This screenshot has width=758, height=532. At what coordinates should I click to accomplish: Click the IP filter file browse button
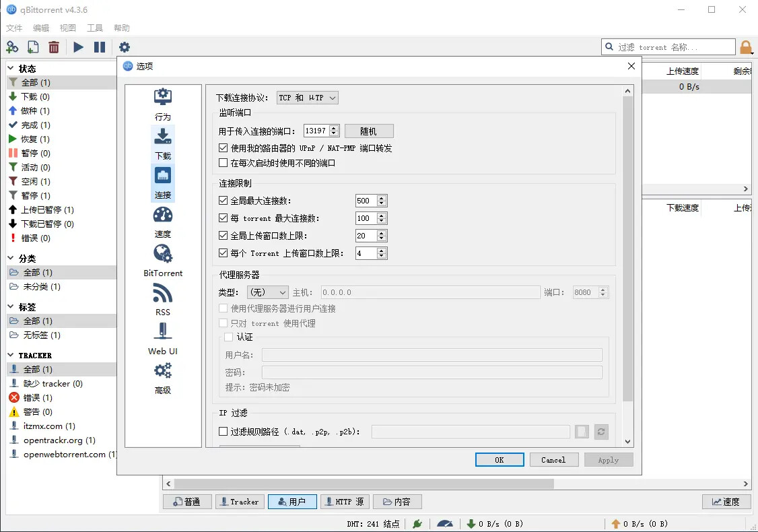[x=582, y=432]
